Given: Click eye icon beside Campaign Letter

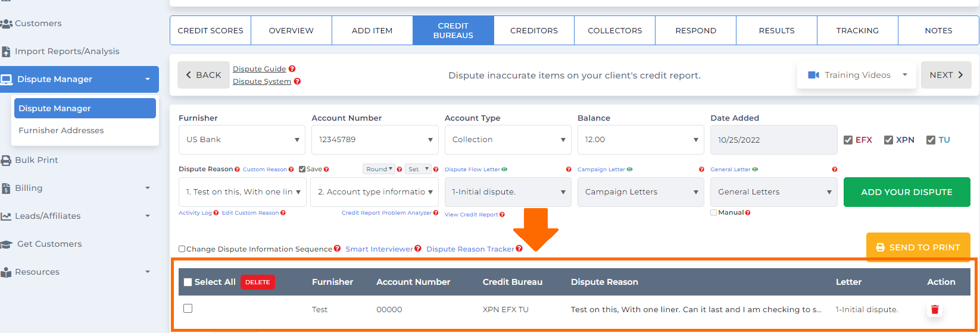Looking at the screenshot, I should coord(630,169).
